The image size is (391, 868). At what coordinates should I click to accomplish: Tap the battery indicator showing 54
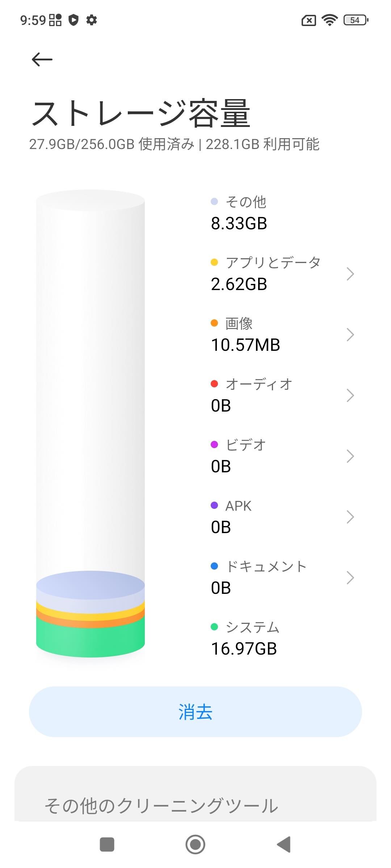tap(356, 20)
